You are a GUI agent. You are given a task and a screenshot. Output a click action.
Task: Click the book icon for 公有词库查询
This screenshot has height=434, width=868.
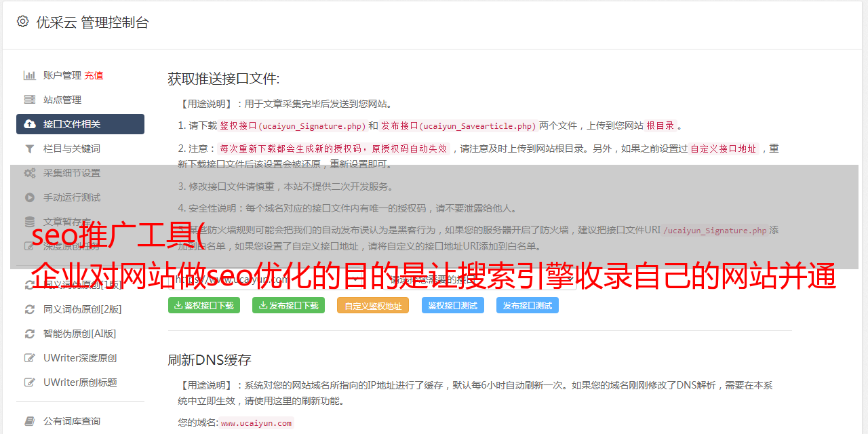(x=30, y=421)
